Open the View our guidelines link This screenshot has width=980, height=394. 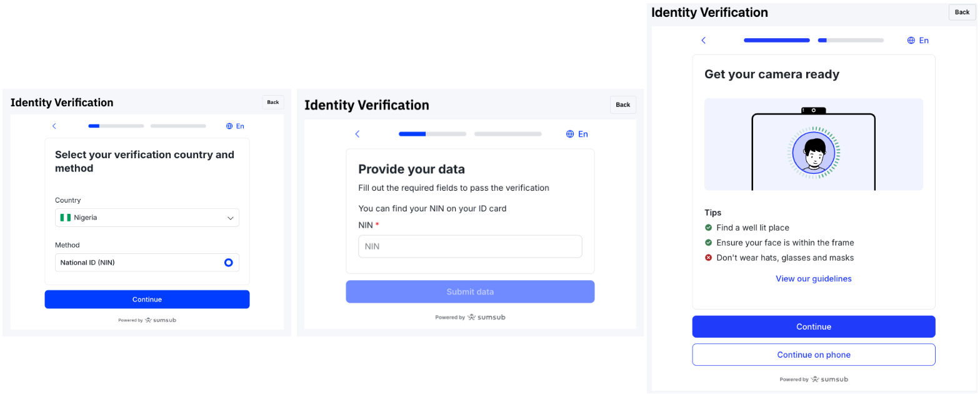click(813, 278)
